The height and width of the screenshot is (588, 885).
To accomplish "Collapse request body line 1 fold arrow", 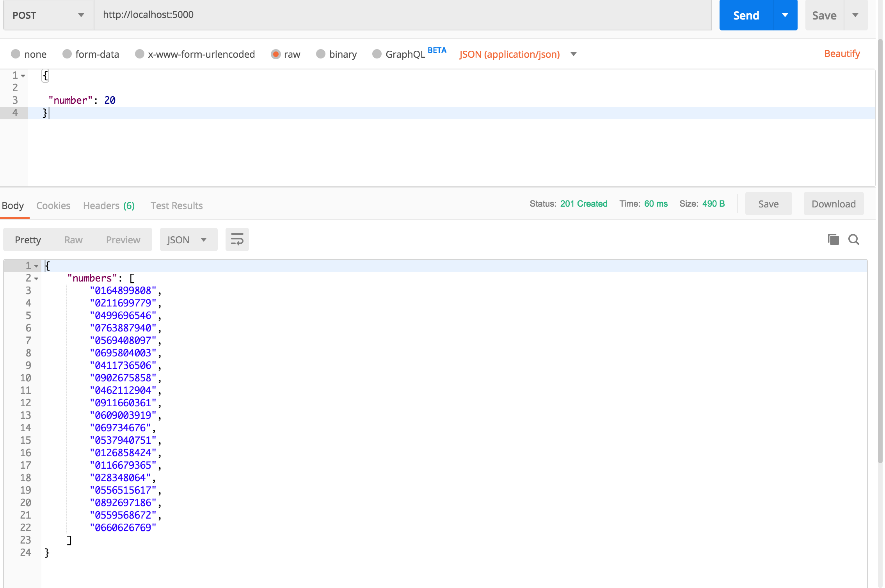I will pyautogui.click(x=23, y=76).
